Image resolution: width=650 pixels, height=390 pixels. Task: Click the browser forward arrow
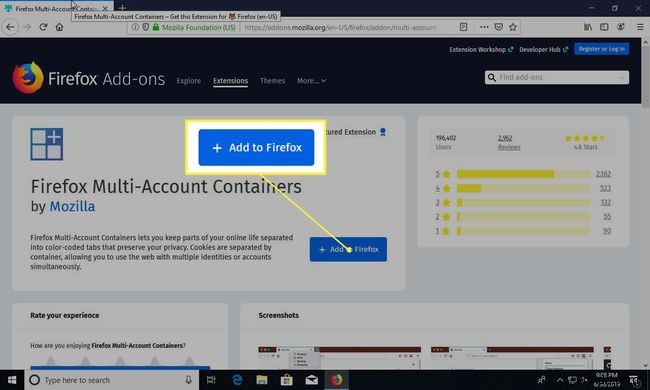pyautogui.click(x=27, y=27)
